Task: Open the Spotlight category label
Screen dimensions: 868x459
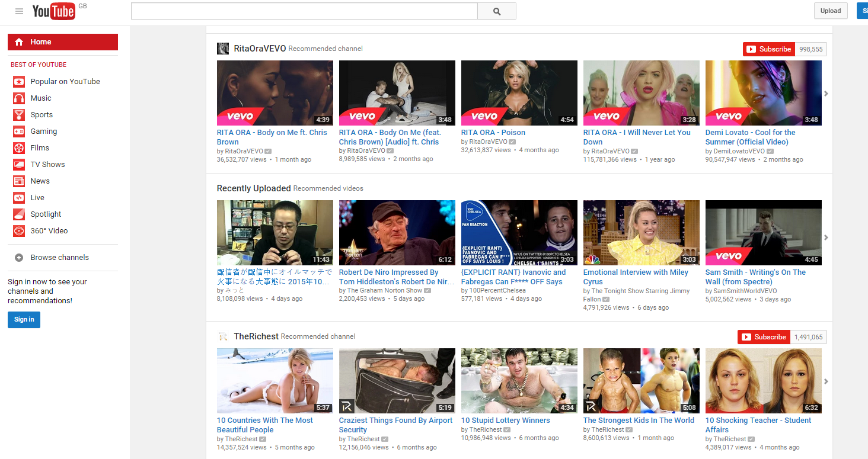Action: pos(46,214)
